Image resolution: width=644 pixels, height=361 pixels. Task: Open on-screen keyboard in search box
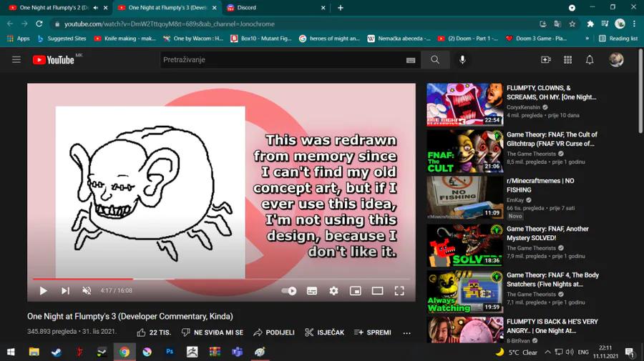[411, 60]
